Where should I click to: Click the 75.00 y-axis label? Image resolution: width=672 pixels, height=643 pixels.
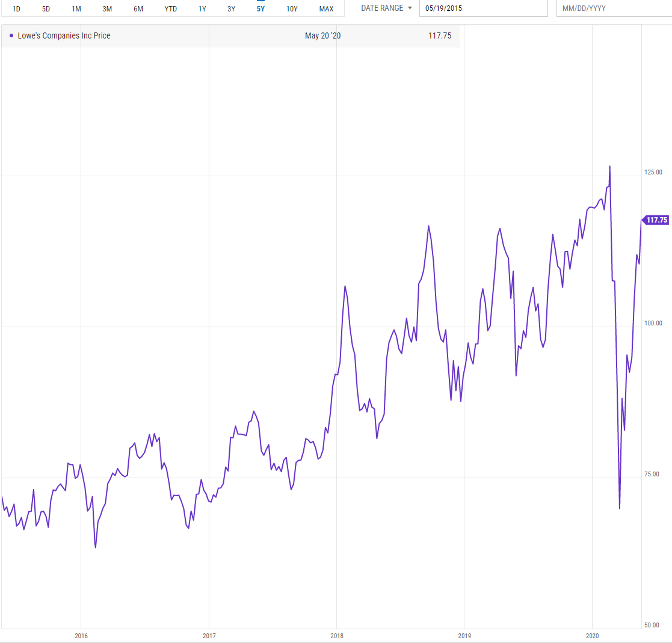pos(652,474)
